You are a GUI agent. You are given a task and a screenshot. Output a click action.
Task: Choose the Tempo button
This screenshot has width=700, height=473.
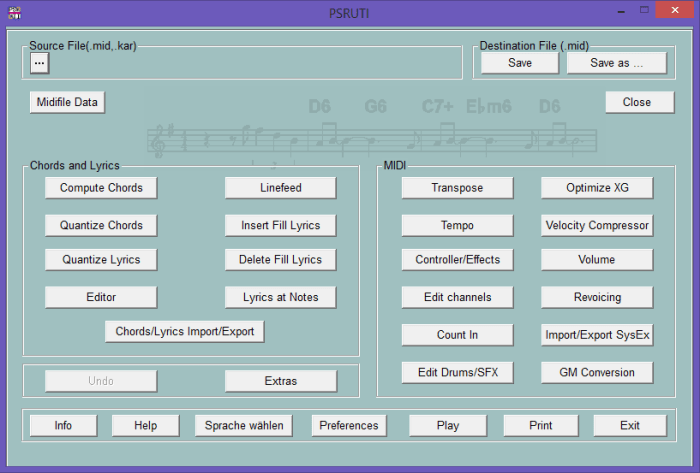457,225
